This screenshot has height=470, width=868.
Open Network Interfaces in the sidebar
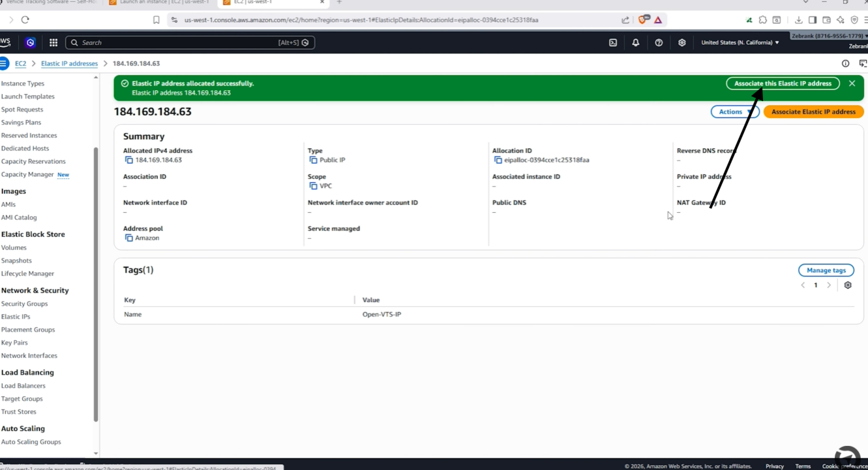click(29, 356)
